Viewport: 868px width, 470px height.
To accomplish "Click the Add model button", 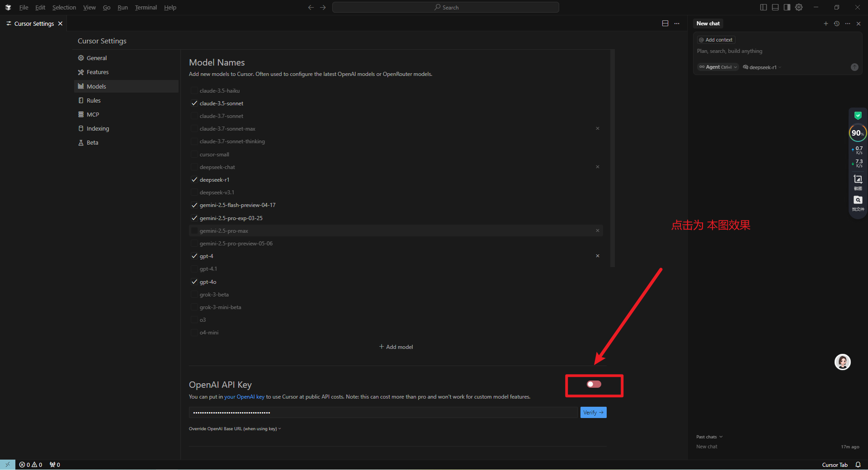I will coord(396,347).
